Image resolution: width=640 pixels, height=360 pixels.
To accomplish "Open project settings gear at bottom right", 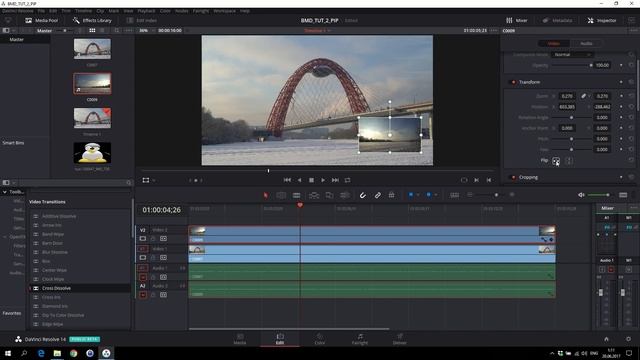I will [x=628, y=339].
